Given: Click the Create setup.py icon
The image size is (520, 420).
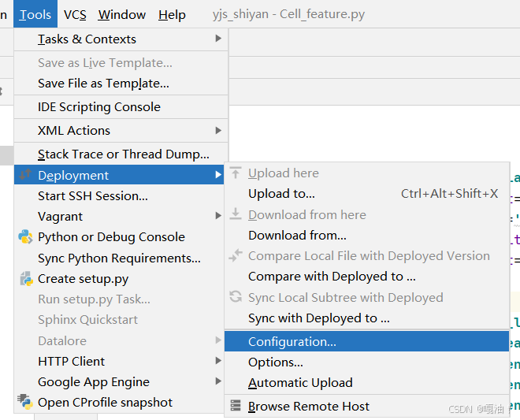Looking at the screenshot, I should coord(26,279).
